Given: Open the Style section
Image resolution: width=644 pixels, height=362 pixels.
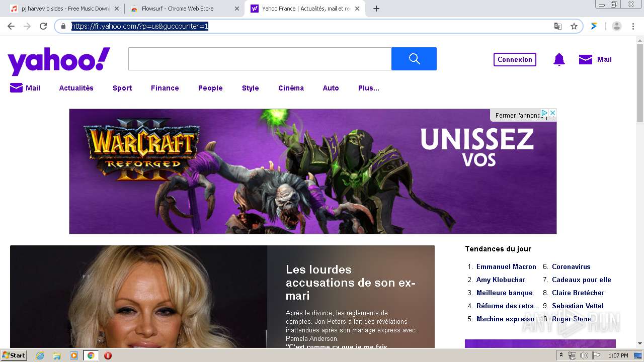Looking at the screenshot, I should point(250,88).
